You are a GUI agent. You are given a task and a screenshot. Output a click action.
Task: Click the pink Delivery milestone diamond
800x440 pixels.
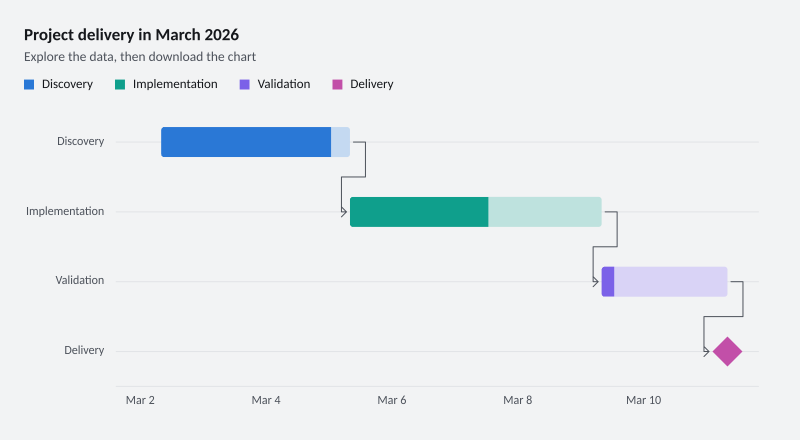coord(728,352)
